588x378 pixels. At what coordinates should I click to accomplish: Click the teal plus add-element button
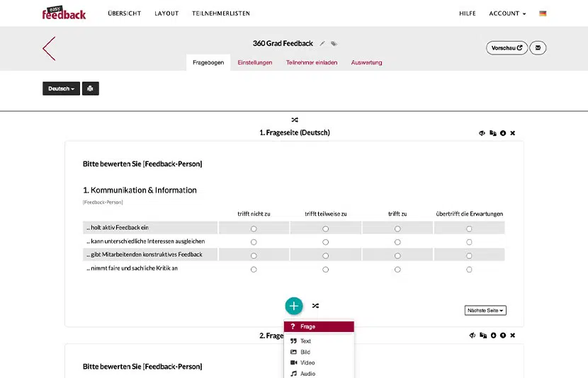[293, 306]
